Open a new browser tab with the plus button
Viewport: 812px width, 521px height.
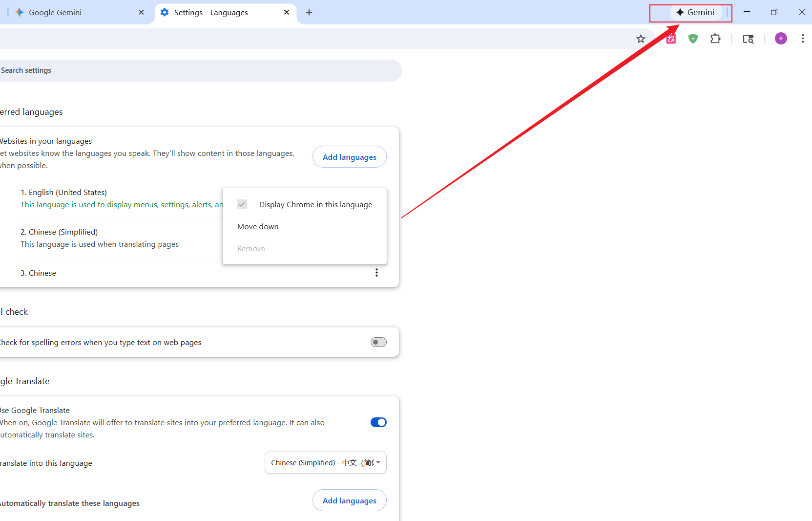click(309, 12)
